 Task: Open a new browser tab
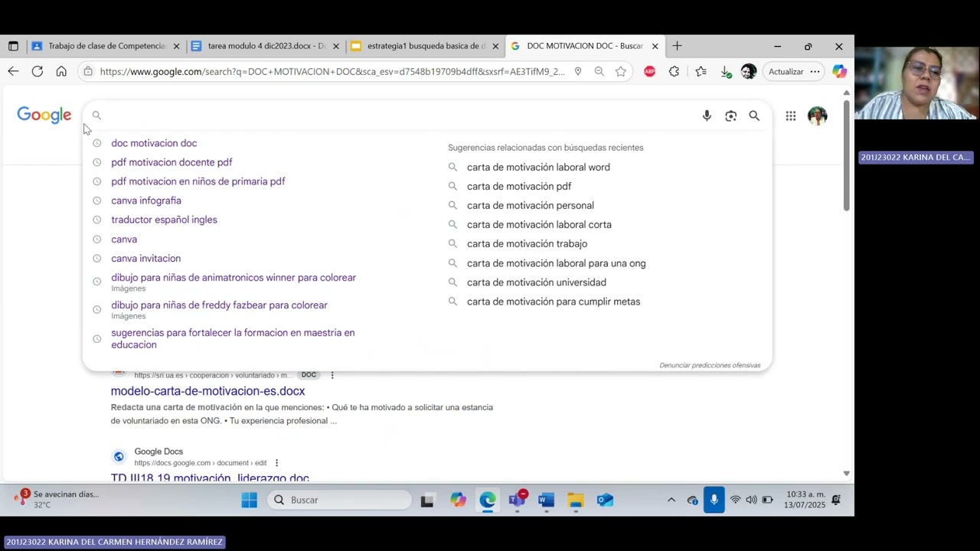tap(677, 46)
